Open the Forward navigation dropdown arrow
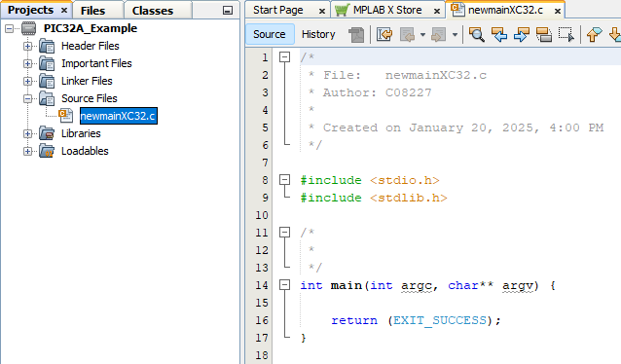The image size is (621, 364). [x=455, y=35]
